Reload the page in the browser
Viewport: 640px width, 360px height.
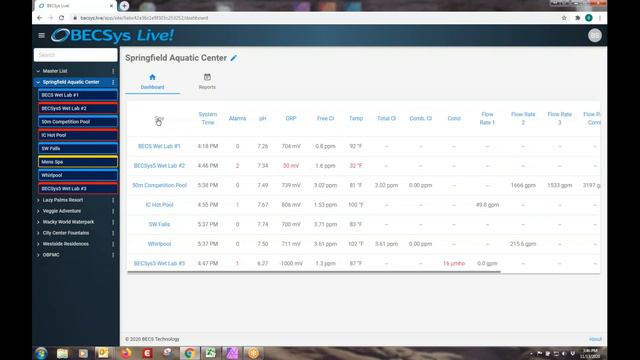(62, 18)
